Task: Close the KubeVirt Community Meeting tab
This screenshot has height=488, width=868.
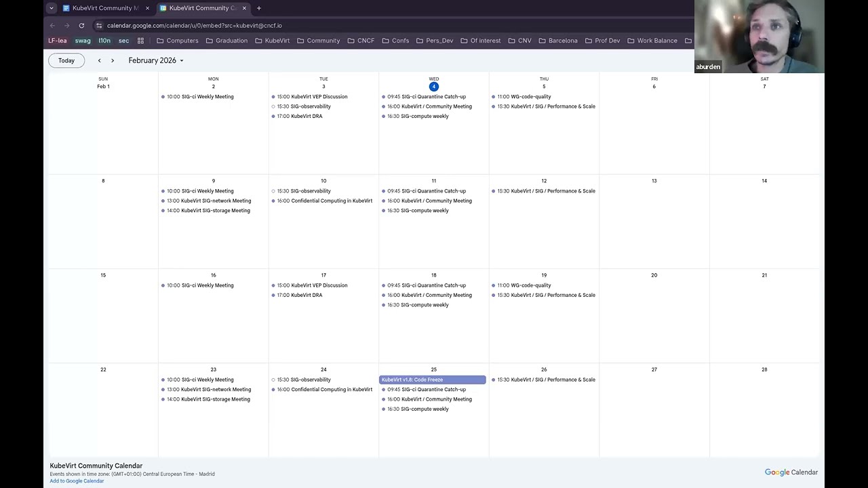Action: [x=147, y=8]
